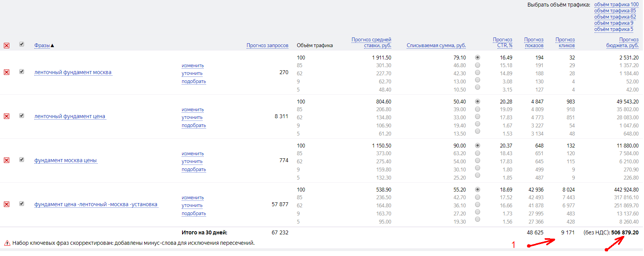Click 'уточнить' for 'ленточный фундамент москва'
This screenshot has width=644, height=256.
pyautogui.click(x=192, y=73)
